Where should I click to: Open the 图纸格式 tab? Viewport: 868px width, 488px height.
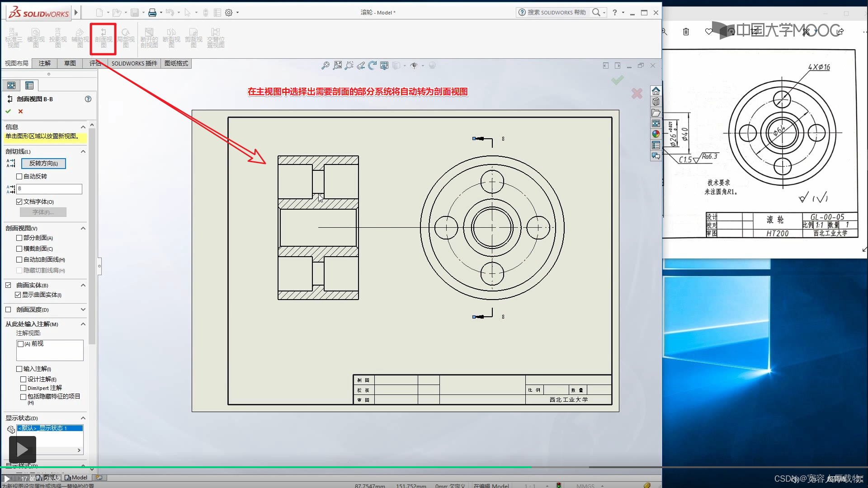176,63
